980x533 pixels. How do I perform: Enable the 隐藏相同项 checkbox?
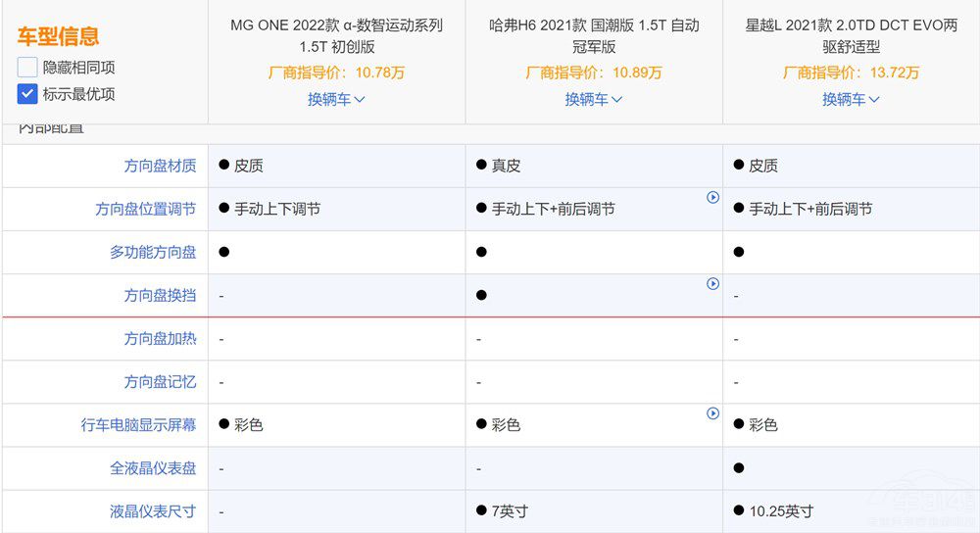(27, 68)
